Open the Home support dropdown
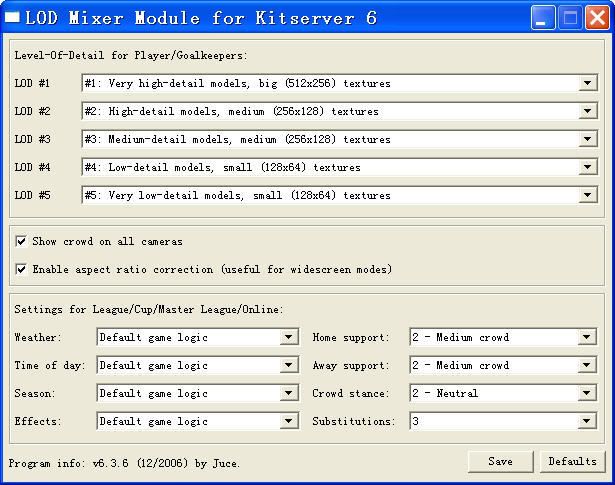 pyautogui.click(x=587, y=337)
